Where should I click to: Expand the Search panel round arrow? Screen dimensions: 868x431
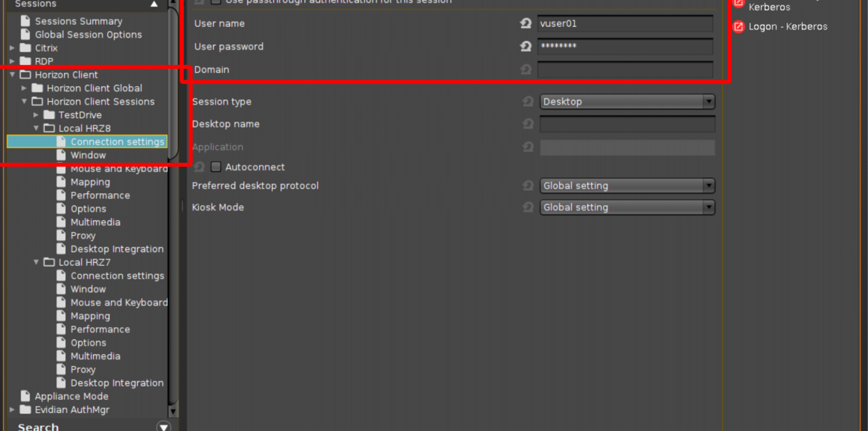[x=164, y=427]
